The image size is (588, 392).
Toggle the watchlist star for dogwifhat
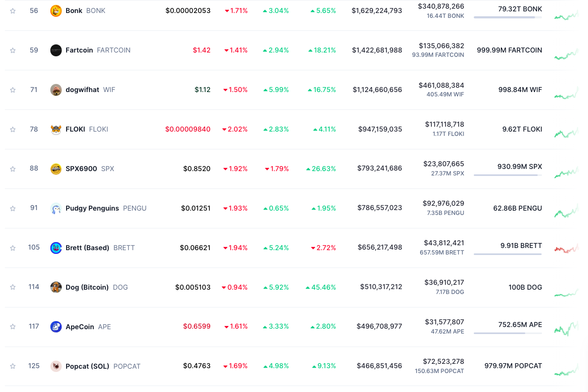pos(13,90)
